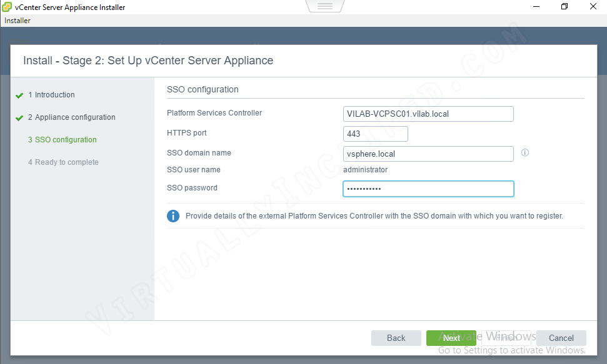Click the Cancel button
Viewport: 607px width, 364px height.
[x=560, y=338]
